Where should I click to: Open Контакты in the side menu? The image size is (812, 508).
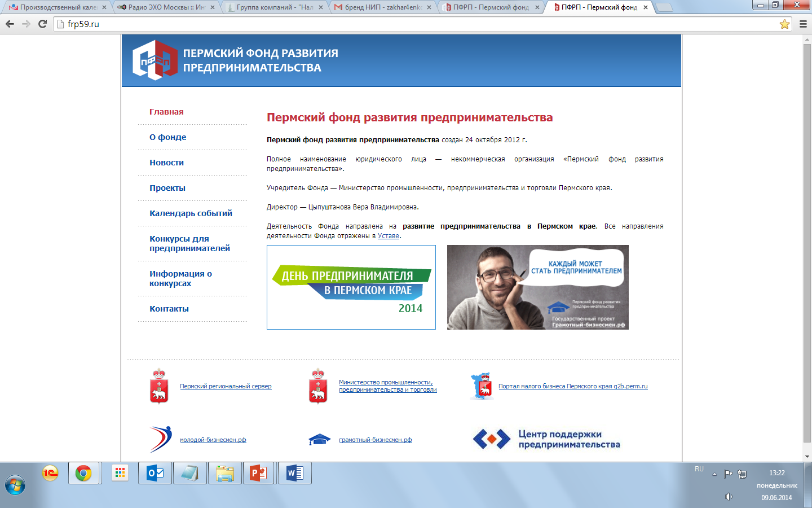pyautogui.click(x=169, y=309)
